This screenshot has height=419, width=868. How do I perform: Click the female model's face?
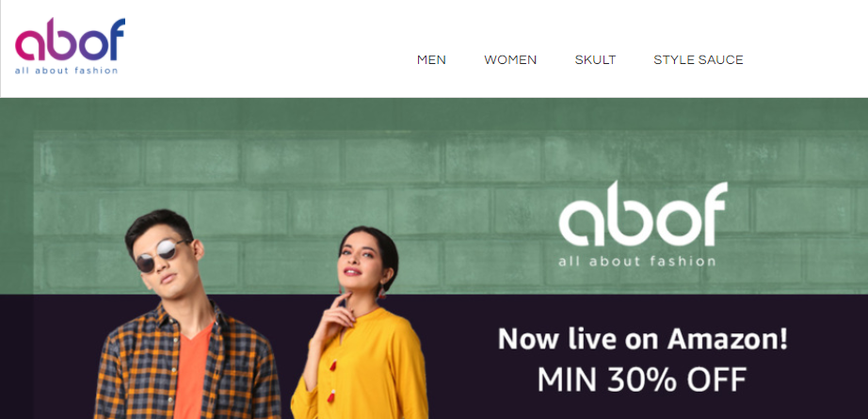361,260
